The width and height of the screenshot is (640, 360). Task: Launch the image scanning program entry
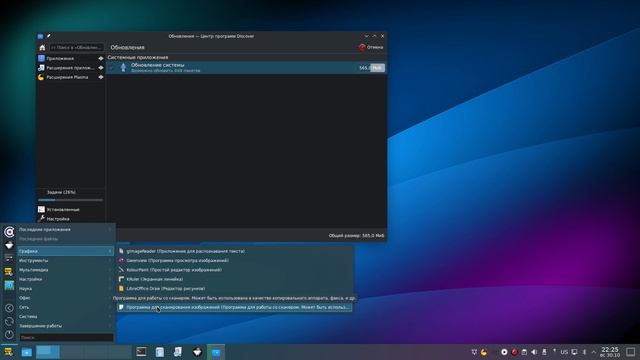point(235,307)
